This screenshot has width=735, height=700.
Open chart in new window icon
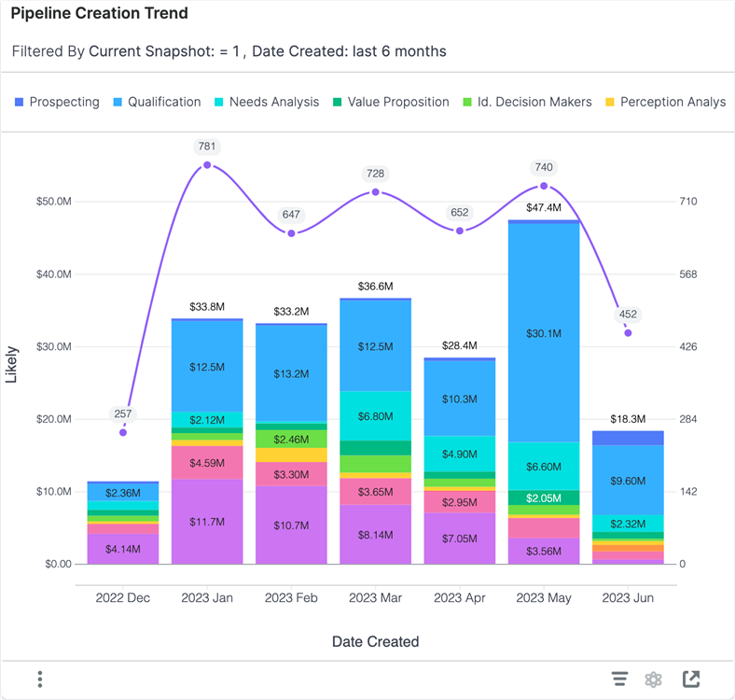tap(691, 679)
